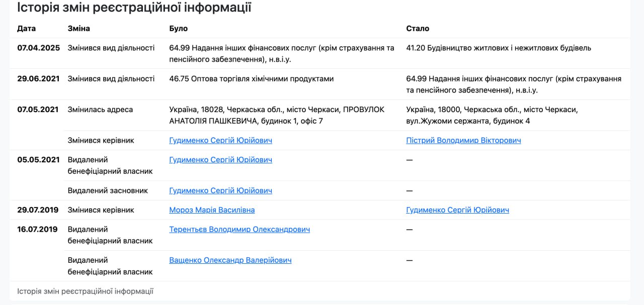Select date 29.07.2019
This screenshot has height=305, width=644.
click(38, 210)
